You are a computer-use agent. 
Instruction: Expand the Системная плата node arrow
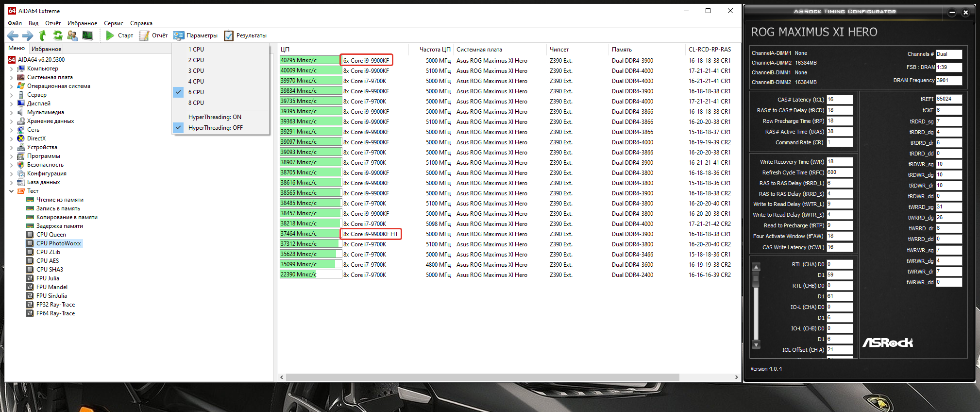tap(11, 77)
